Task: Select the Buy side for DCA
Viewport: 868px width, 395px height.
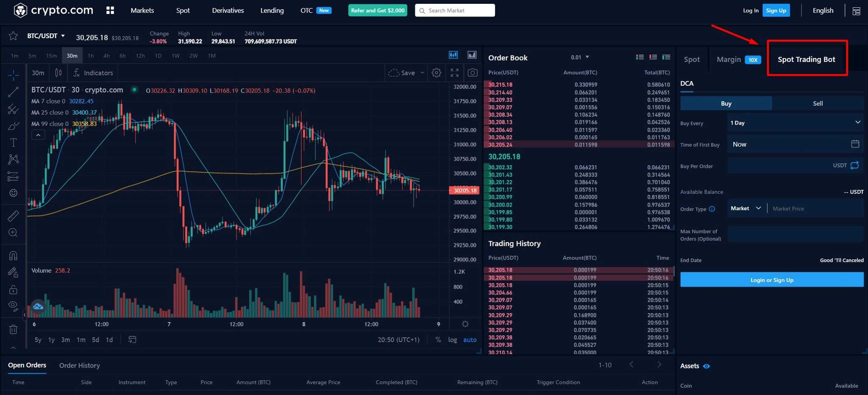Action: [x=726, y=103]
